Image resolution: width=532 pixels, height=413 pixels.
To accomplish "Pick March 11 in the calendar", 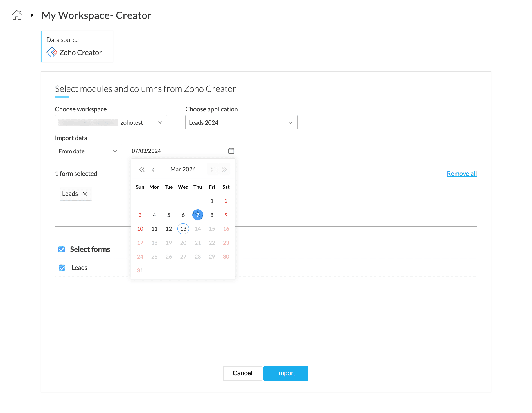I will click(154, 229).
